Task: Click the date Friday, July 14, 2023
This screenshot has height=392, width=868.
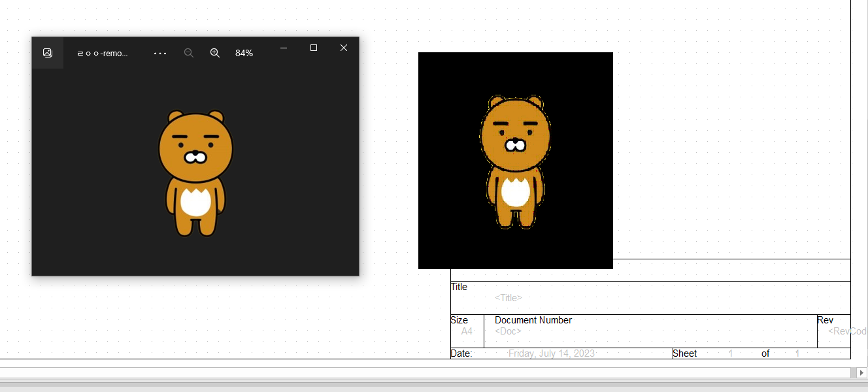Action: (552, 353)
